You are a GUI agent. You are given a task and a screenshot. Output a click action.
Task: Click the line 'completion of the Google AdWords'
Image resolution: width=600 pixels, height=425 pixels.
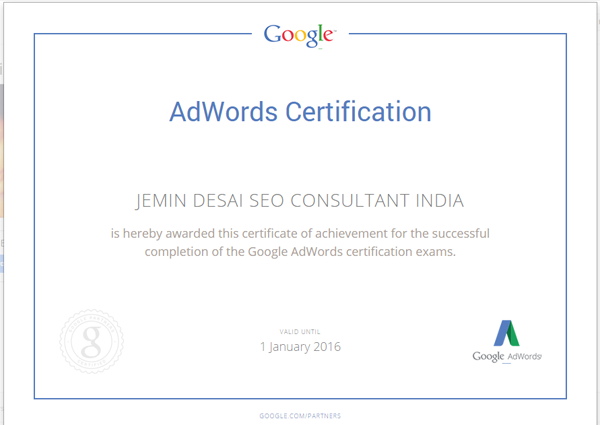300,252
